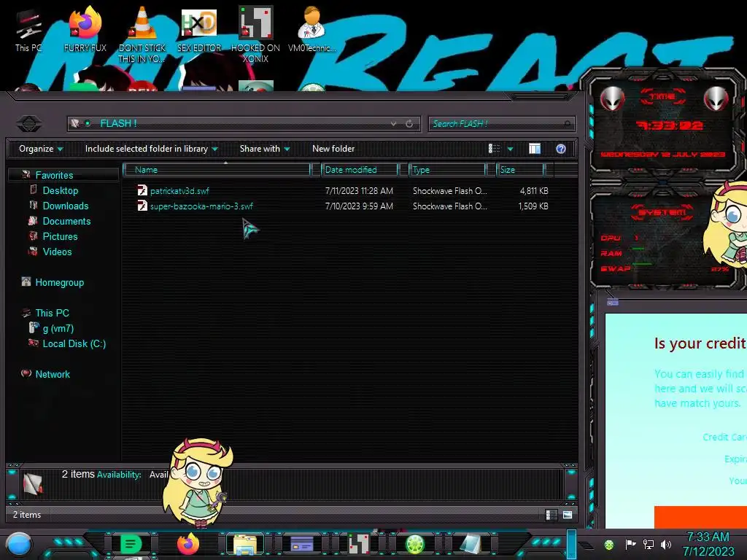Viewport: 747px width, 560px height.
Task: Sort by Name column header
Action: [x=217, y=169]
